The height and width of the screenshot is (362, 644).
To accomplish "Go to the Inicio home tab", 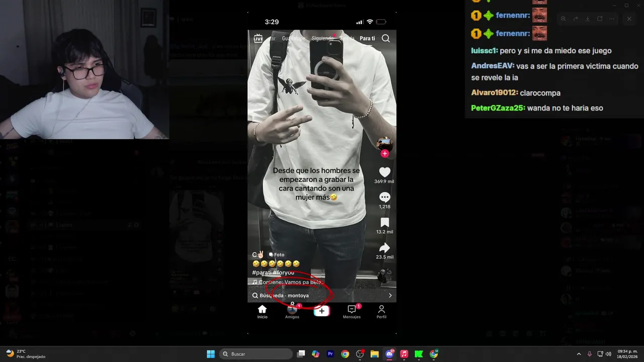I will (262, 312).
